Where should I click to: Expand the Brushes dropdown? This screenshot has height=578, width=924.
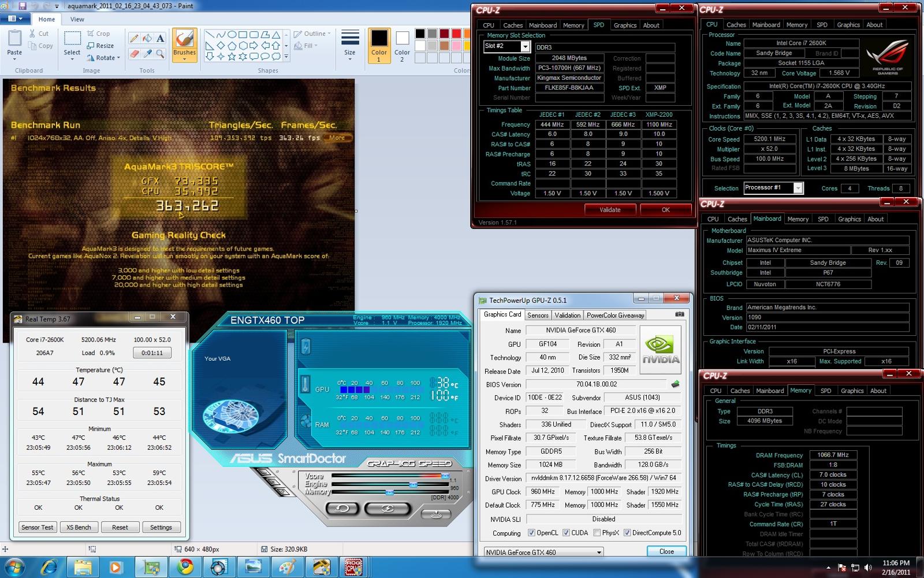click(x=184, y=59)
